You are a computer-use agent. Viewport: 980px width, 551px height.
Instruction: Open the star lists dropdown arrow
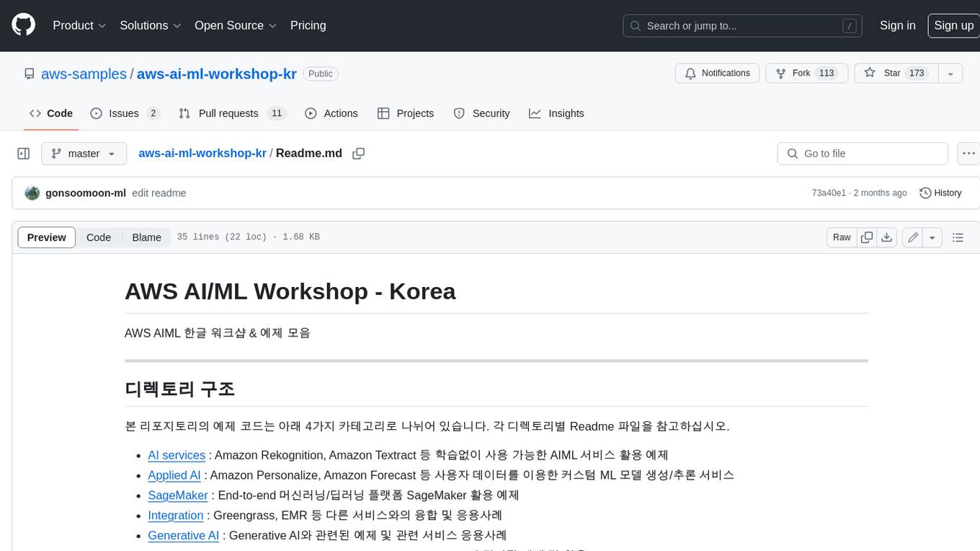coord(950,74)
